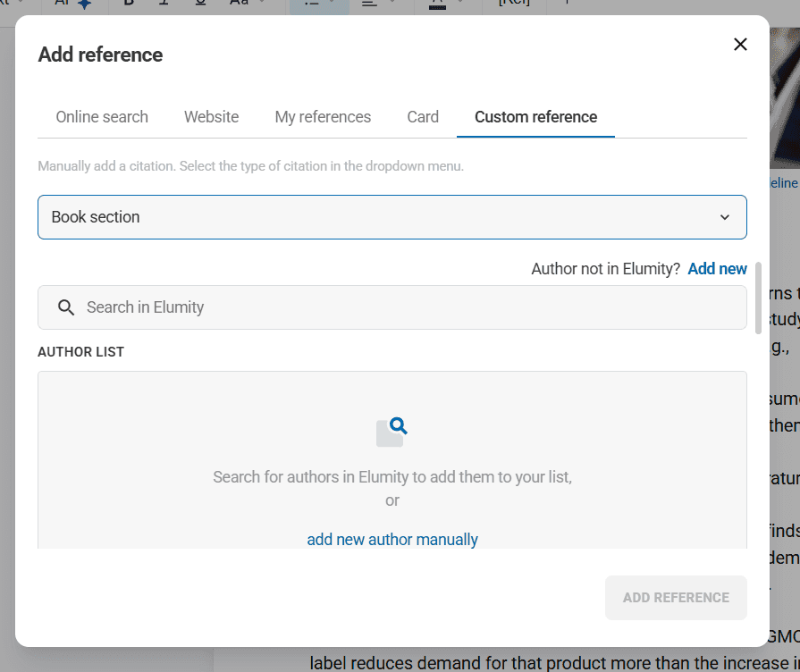Click the Add new author link
Image resolution: width=800 pixels, height=672 pixels.
coord(717,269)
